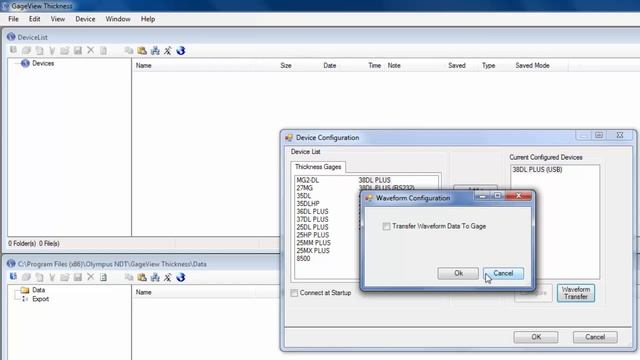Screen dimensions: 640x360
Task: Open the Device menu
Action: click(x=85, y=19)
